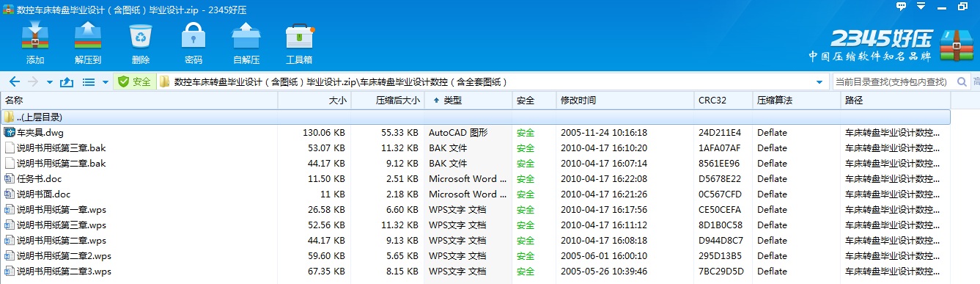980x284 pixels.
Task: Click the 解压到 (Extract to) toolbar icon
Action: [x=88, y=36]
